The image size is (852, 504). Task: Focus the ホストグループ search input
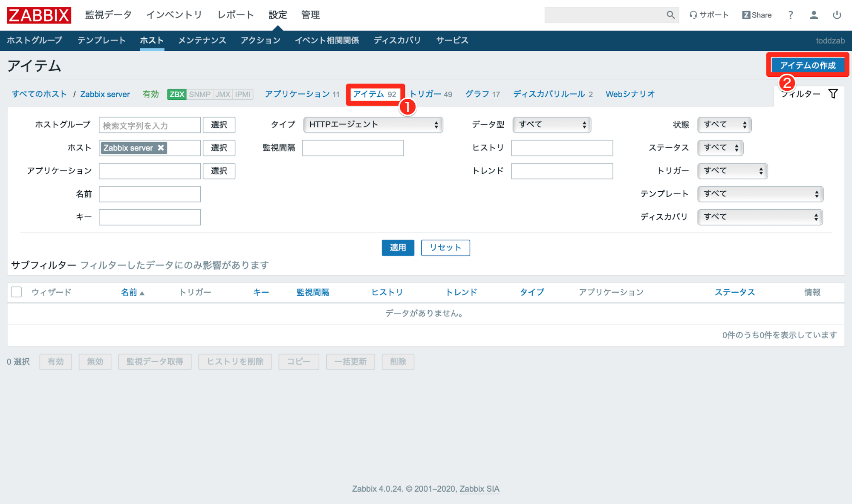(150, 125)
